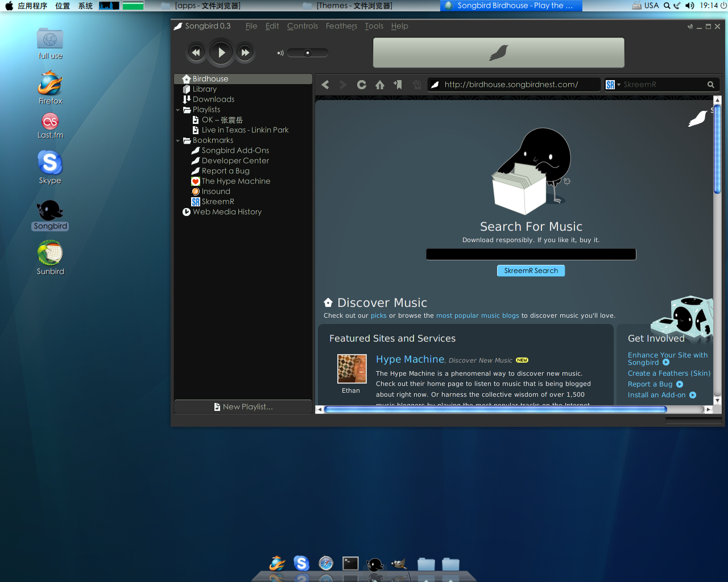The height and width of the screenshot is (582, 728).
Task: Open the Safari compass icon in dock
Action: pos(326,563)
